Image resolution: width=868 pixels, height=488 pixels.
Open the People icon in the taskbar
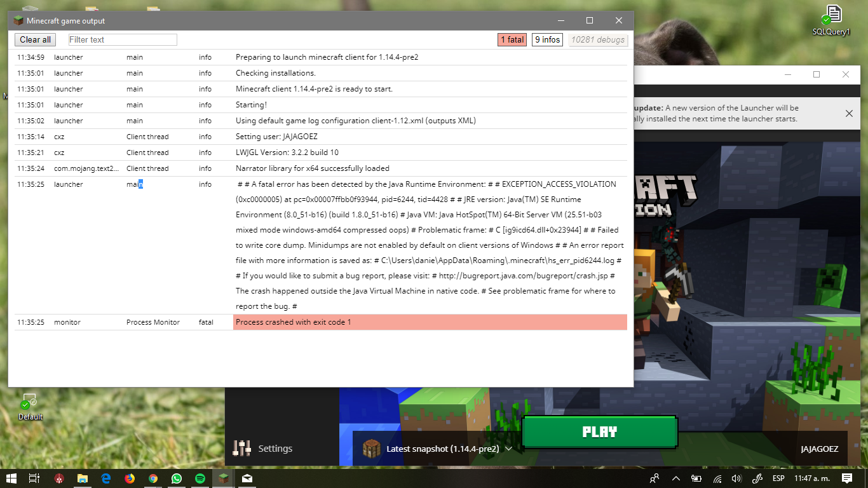click(654, 478)
